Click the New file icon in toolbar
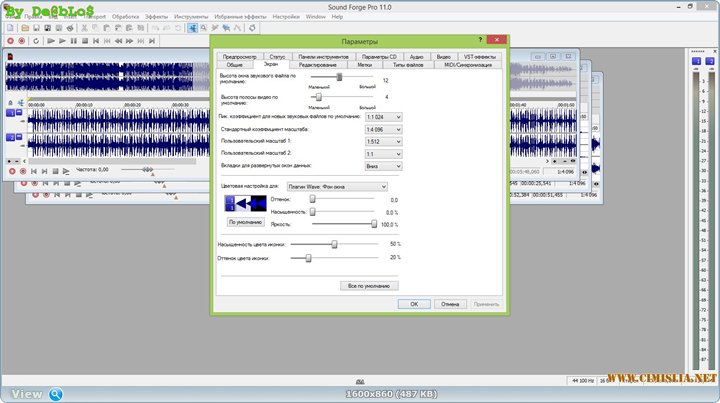Viewport: 720px width, 403px height. [x=9, y=28]
